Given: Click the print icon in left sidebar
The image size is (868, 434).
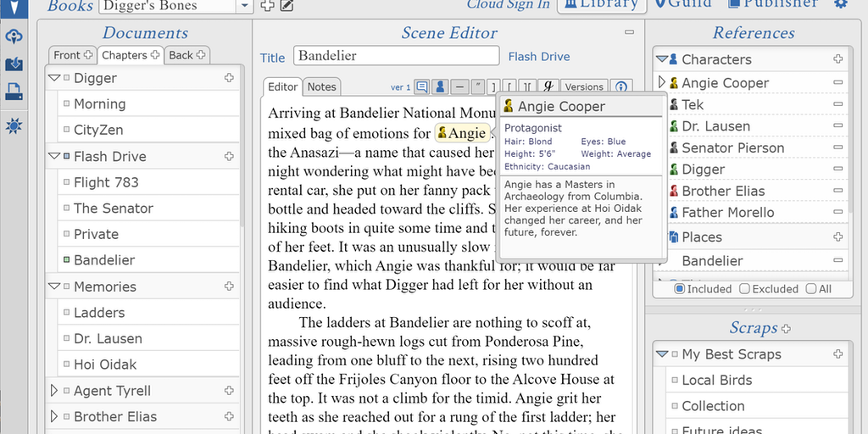Looking at the screenshot, I should (x=14, y=92).
